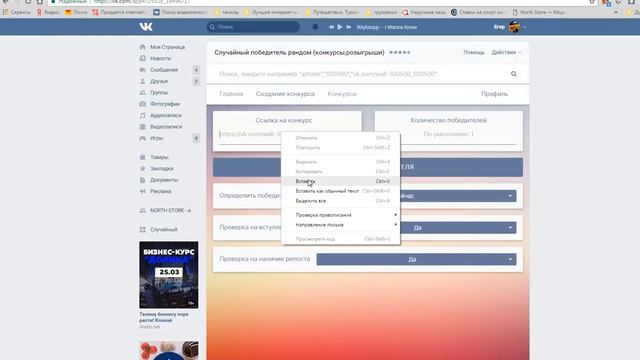Image resolution: width=640 pixels, height=360 pixels.
Task: Click the app star rating
Action: [400, 52]
